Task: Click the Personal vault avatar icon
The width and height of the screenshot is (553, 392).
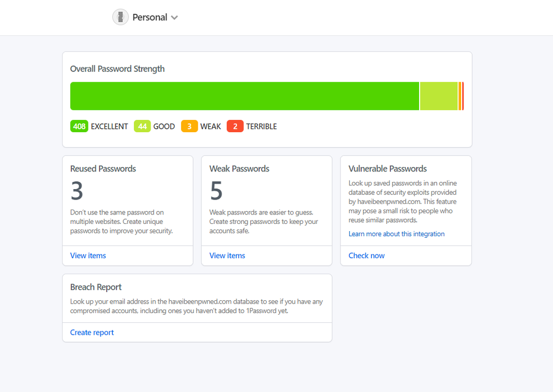Action: [121, 17]
